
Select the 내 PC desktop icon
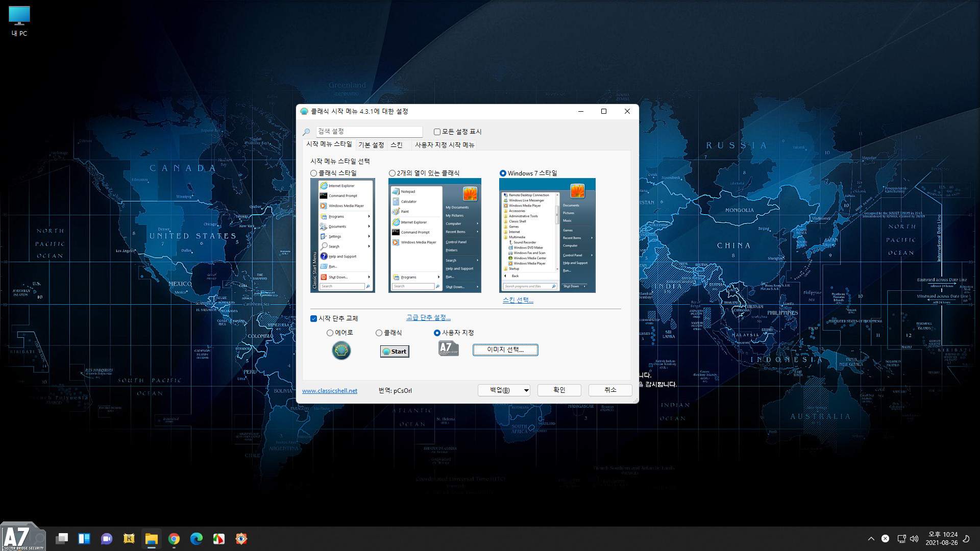[19, 21]
